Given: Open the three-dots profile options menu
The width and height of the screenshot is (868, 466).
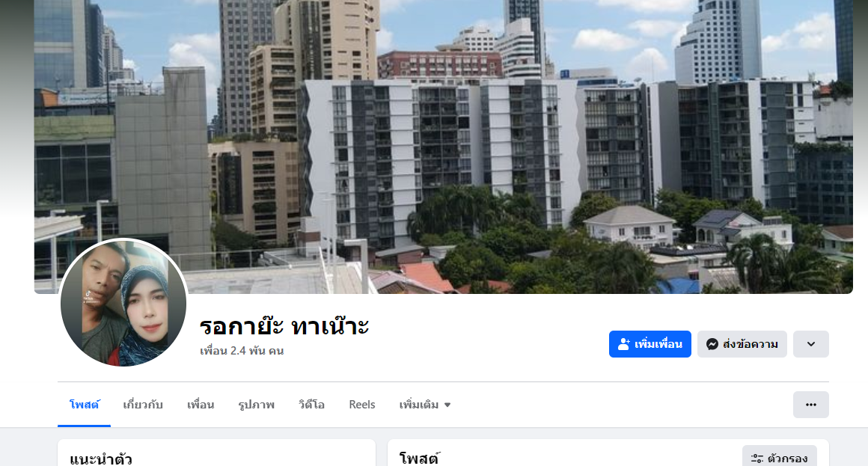Looking at the screenshot, I should [811, 405].
